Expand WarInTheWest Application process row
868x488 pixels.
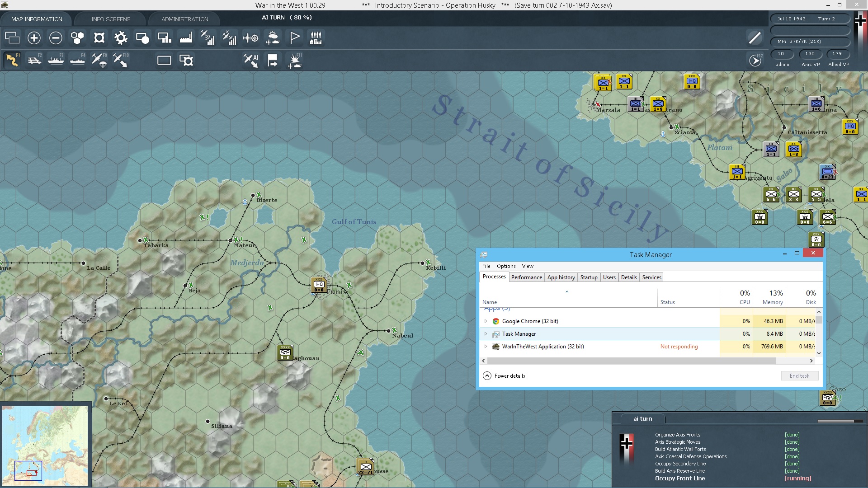(x=486, y=347)
